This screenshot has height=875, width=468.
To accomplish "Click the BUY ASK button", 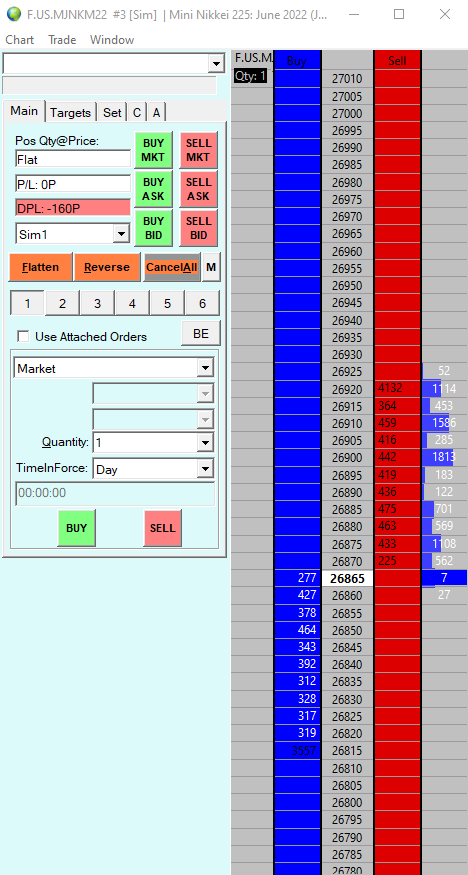I will (153, 189).
